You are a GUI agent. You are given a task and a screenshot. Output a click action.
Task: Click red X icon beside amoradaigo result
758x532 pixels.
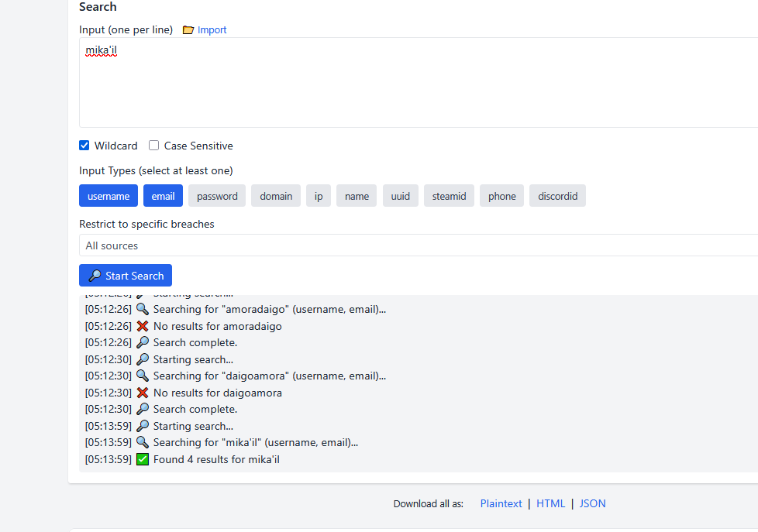[143, 326]
